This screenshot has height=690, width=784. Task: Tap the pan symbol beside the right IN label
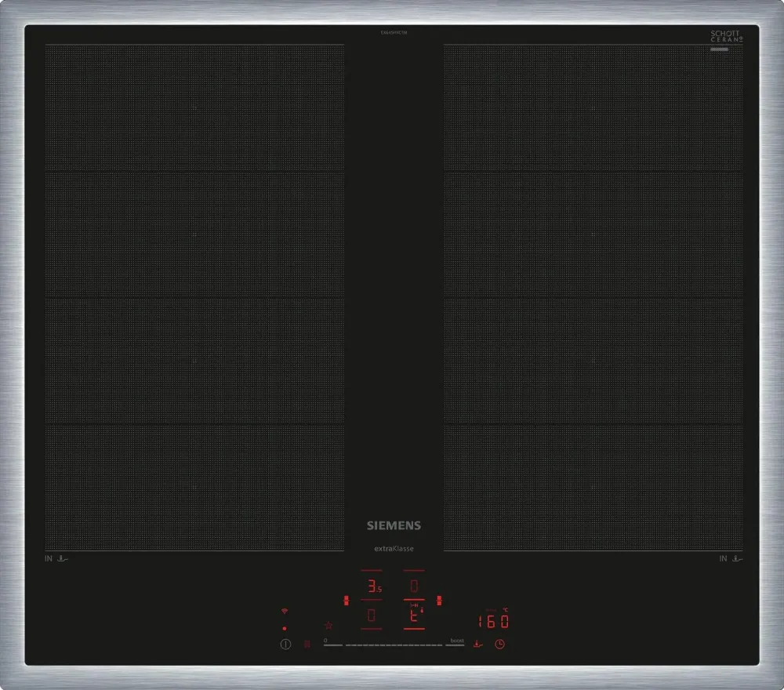click(738, 558)
